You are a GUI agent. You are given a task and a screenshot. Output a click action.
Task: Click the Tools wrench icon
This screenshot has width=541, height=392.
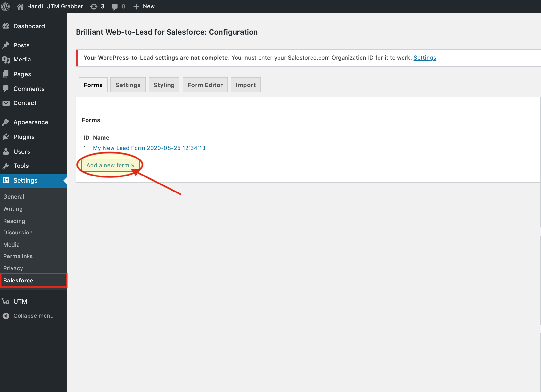click(x=6, y=166)
